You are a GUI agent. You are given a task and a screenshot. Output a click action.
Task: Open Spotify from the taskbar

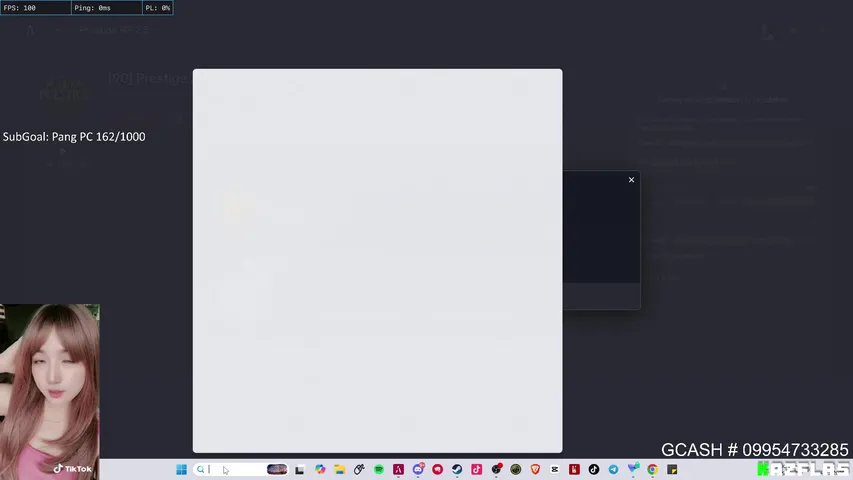click(x=379, y=469)
